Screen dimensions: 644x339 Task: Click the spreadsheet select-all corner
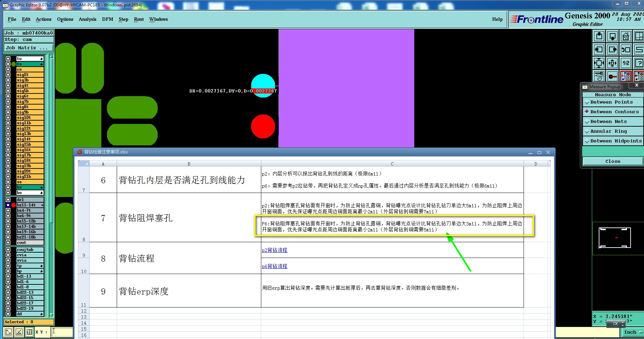84,164
